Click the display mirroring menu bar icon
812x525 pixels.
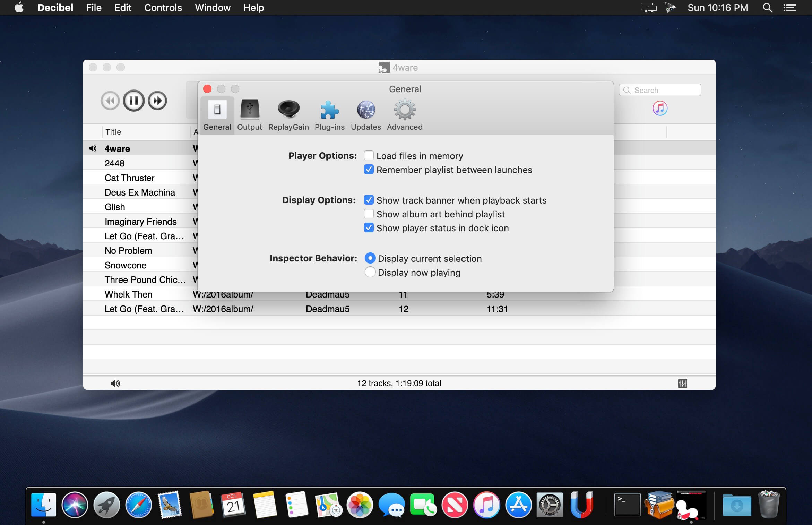[x=648, y=8]
